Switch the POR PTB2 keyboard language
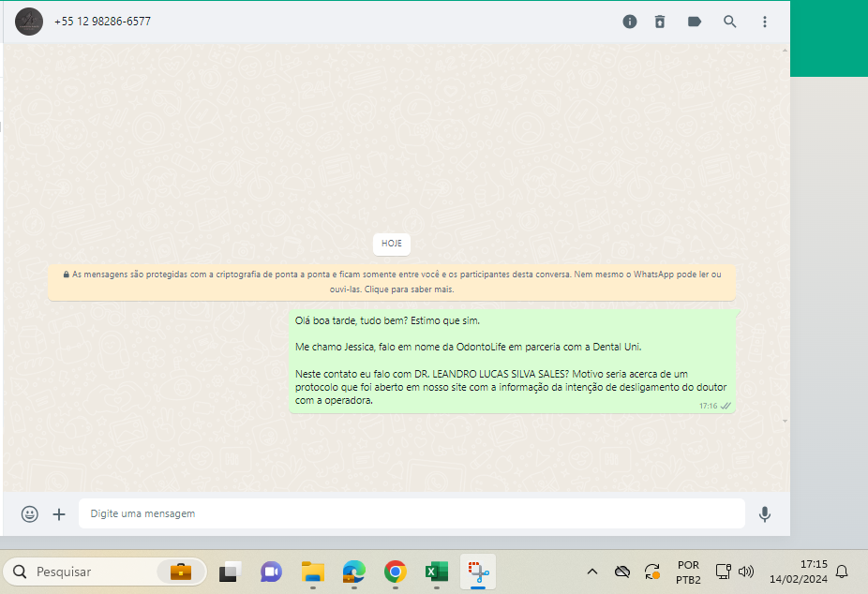Viewport: 868px width, 594px height. [688, 572]
